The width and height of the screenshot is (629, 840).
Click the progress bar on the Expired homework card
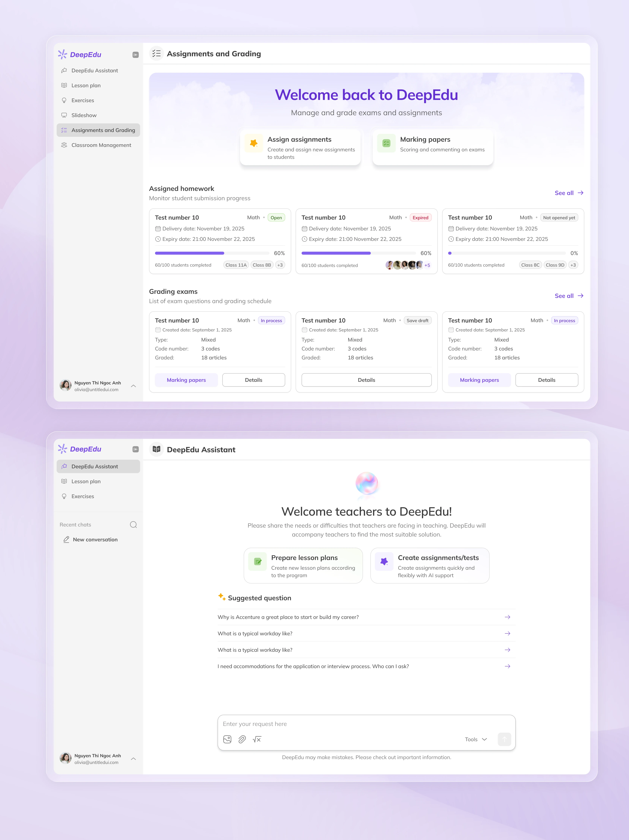[359, 253]
